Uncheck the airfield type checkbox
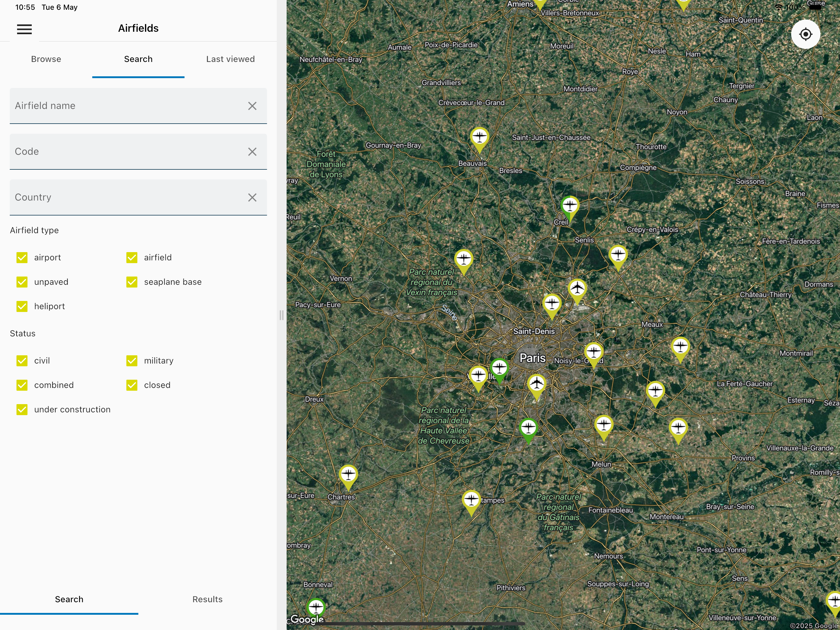The width and height of the screenshot is (840, 630). tap(132, 258)
